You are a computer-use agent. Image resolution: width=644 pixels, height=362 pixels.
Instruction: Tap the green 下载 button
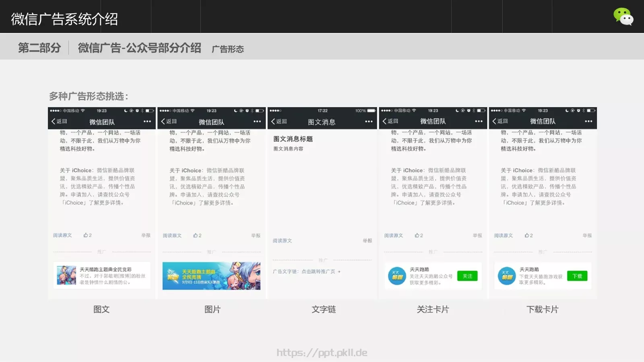(577, 276)
